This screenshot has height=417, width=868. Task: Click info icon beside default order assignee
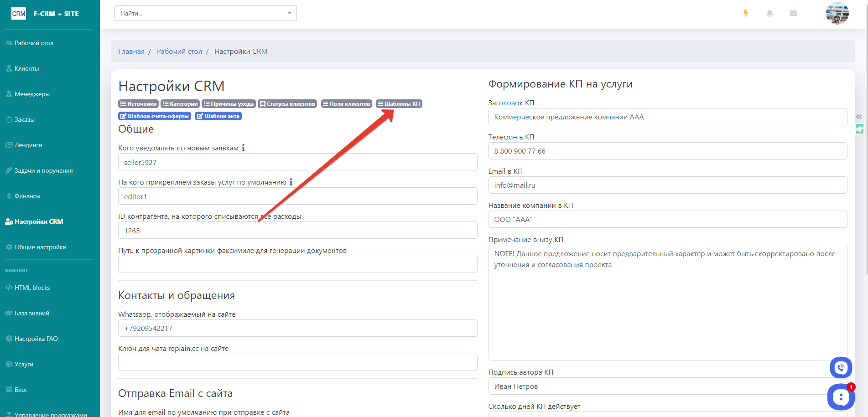pos(291,182)
